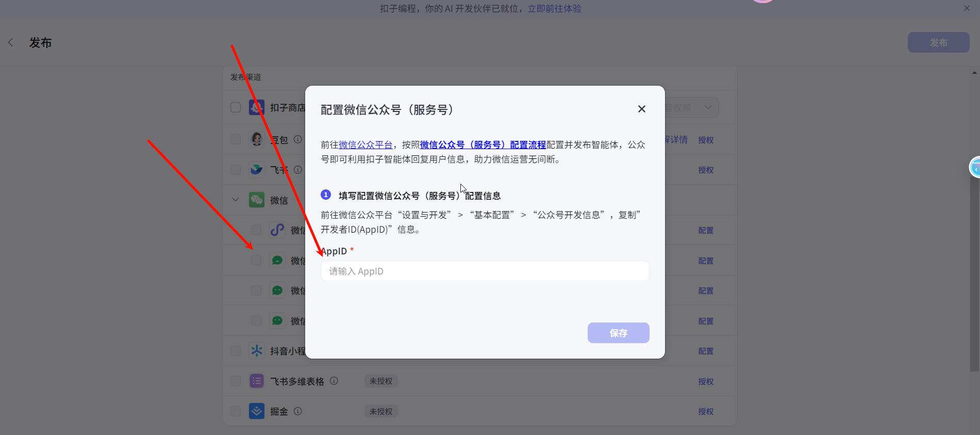Click 配置 in the mini-program icon row
The width and height of the screenshot is (980, 435).
pos(706,230)
